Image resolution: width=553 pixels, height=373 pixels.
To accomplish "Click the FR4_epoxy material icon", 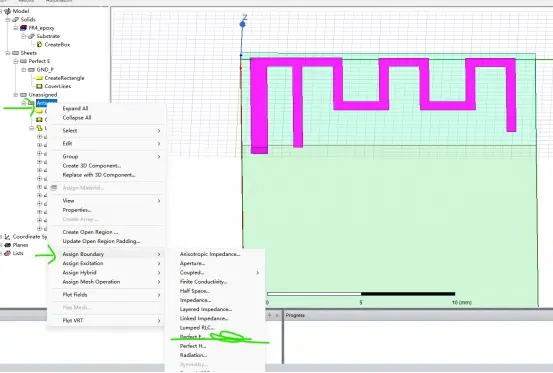I will tap(23, 28).
